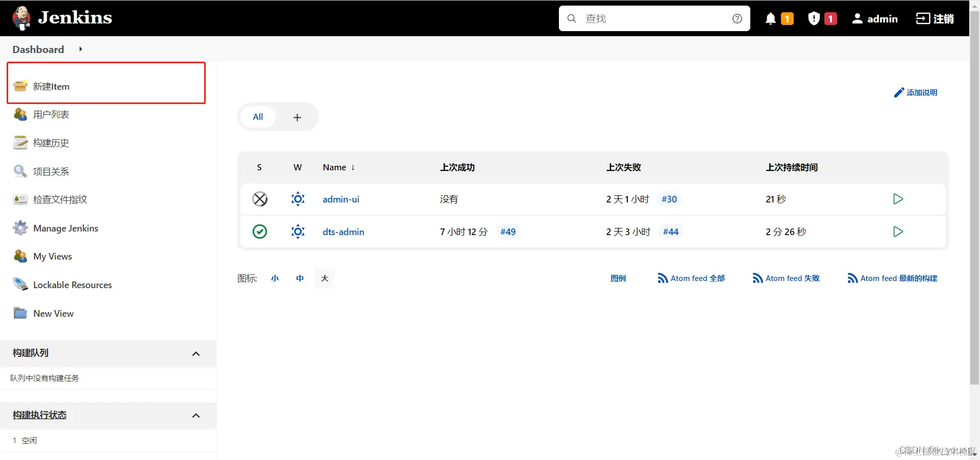Select the All view tab
The image size is (980, 460).
[258, 117]
